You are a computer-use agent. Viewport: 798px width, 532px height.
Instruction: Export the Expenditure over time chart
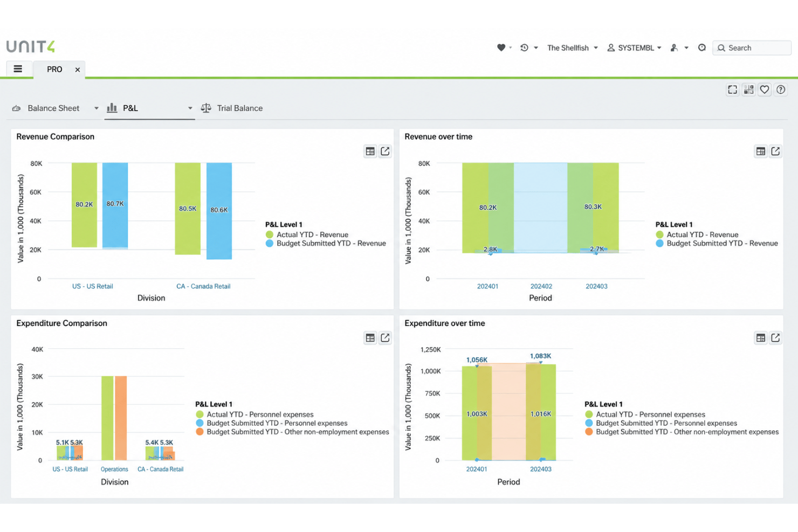[x=775, y=338]
